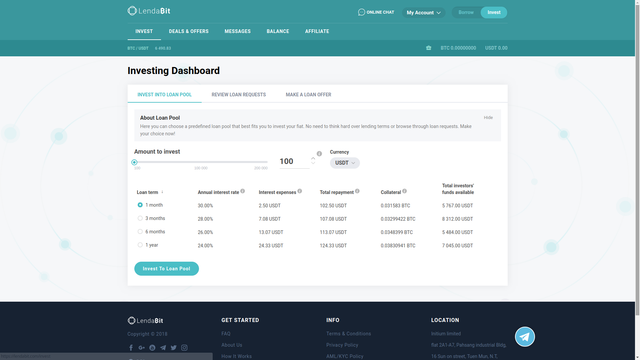Switch to Invest Into Loan Pool tab
Image resolution: width=640 pixels, height=360 pixels.
[164, 94]
